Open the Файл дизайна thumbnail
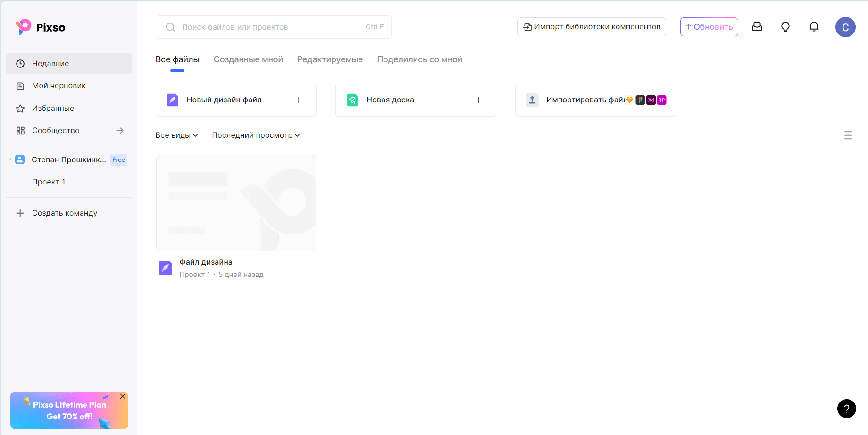Screen dimensions: 868x435 click(236, 203)
